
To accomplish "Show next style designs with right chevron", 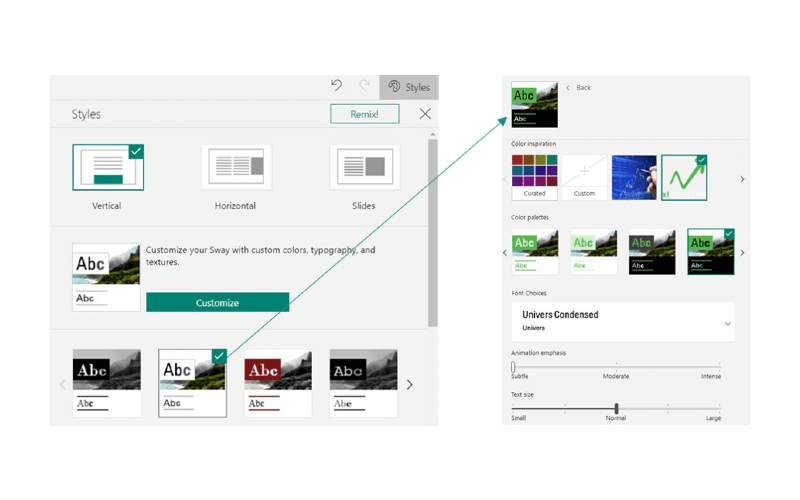I will 409,384.
